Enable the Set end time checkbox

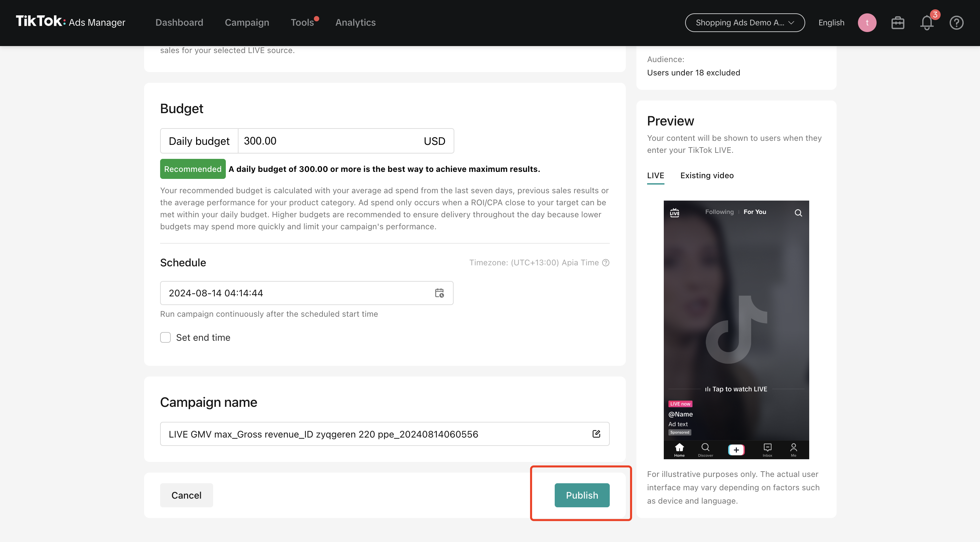(165, 338)
